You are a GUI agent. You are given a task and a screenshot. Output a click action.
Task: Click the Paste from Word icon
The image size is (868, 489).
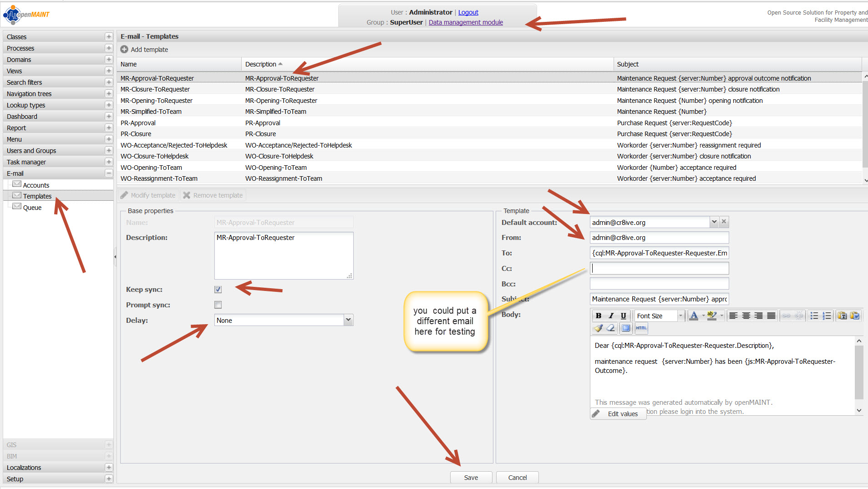click(854, 316)
